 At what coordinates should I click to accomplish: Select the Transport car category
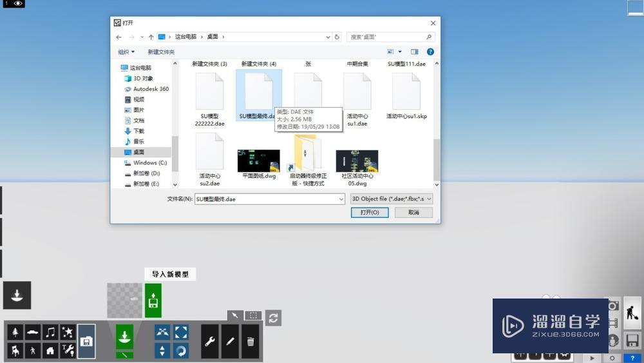(x=33, y=332)
